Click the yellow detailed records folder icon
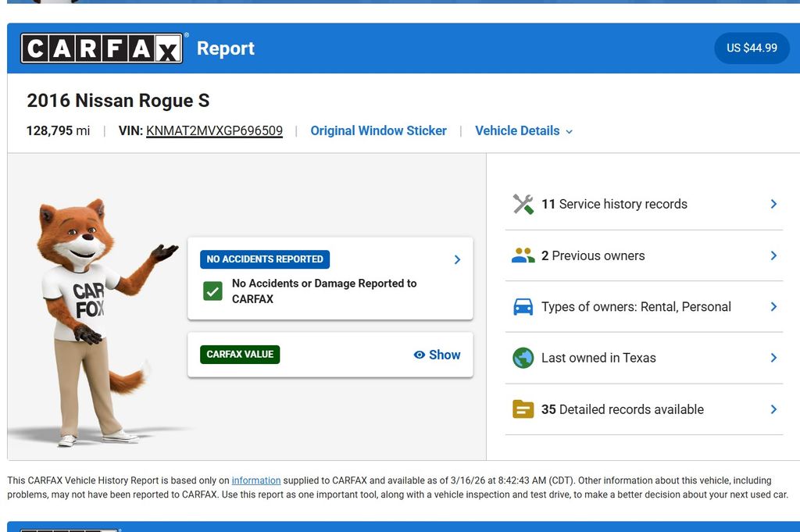The height and width of the screenshot is (532, 800). click(523, 409)
